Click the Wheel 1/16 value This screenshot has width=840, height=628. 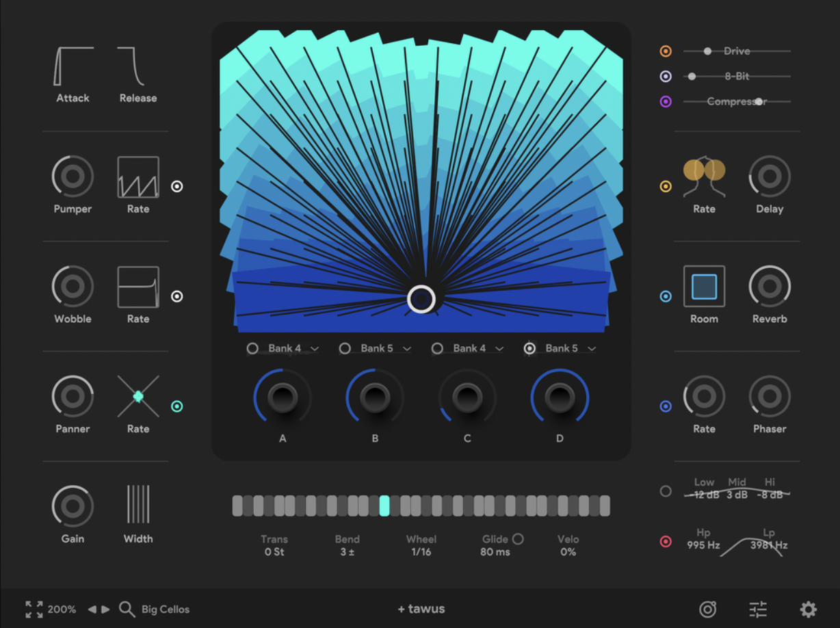pos(421,552)
